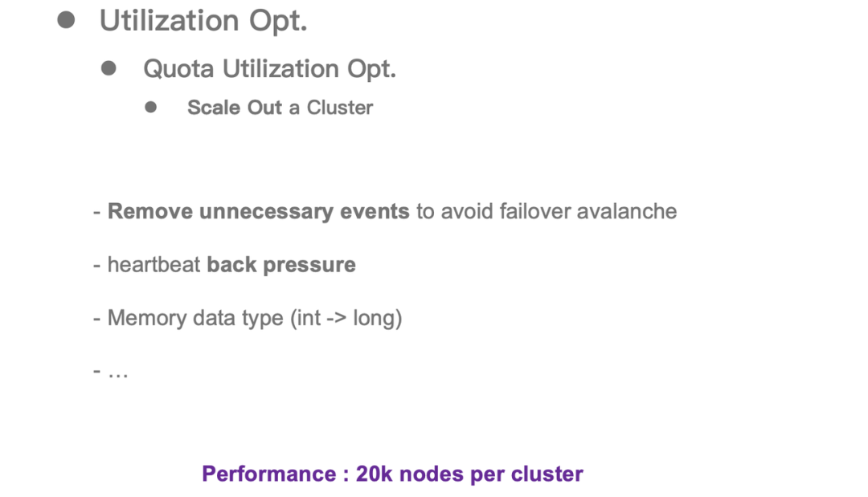This screenshot has width=868, height=497.
Task: Click the word 'heartbeat'
Action: click(x=154, y=265)
